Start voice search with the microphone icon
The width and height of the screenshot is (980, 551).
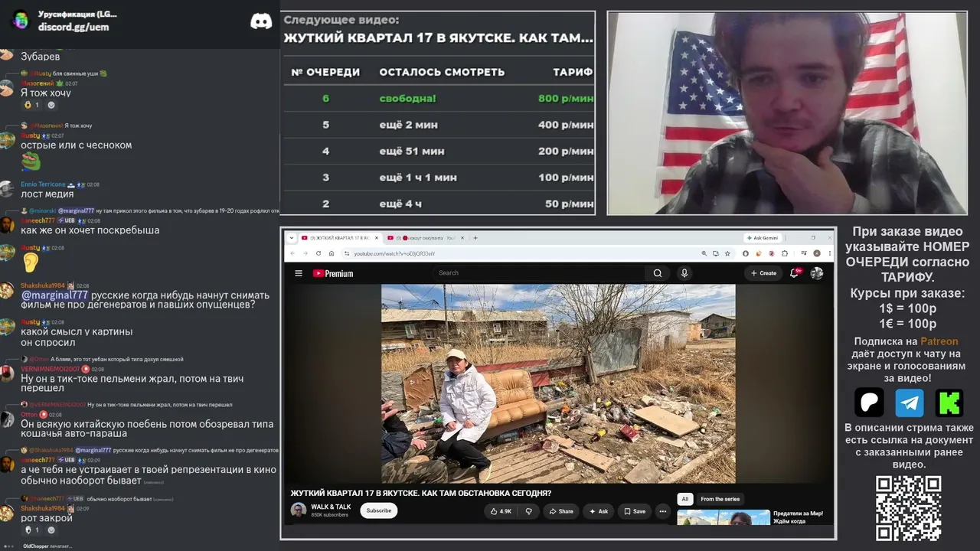(x=684, y=273)
